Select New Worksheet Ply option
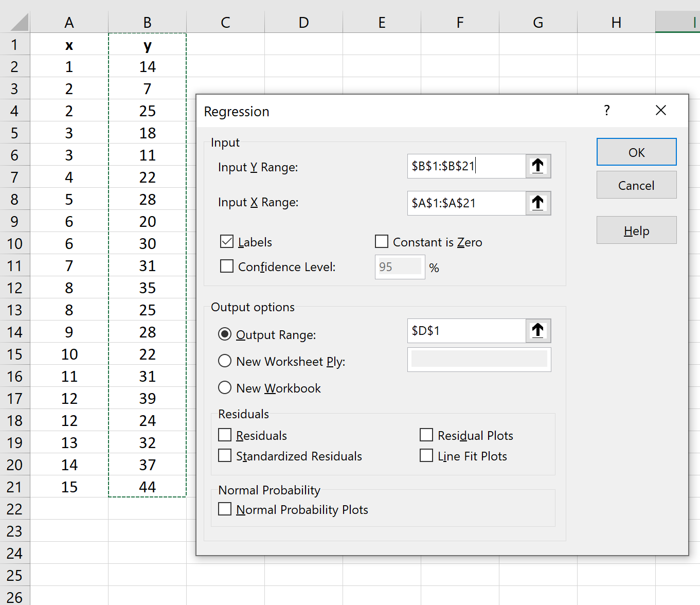The width and height of the screenshot is (700, 605). pyautogui.click(x=224, y=361)
